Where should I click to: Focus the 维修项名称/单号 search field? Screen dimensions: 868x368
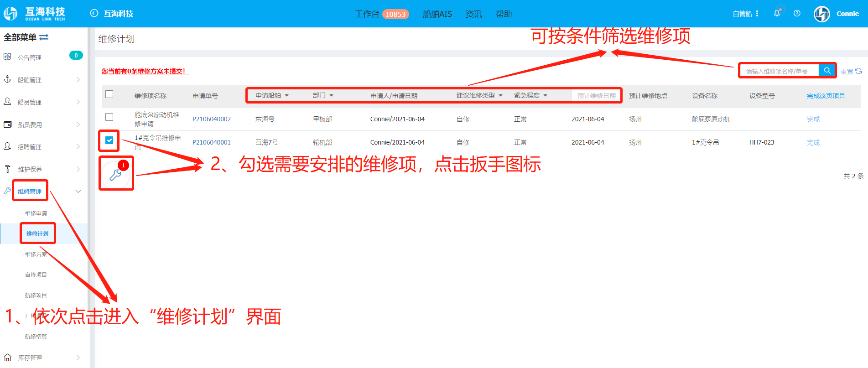click(780, 71)
